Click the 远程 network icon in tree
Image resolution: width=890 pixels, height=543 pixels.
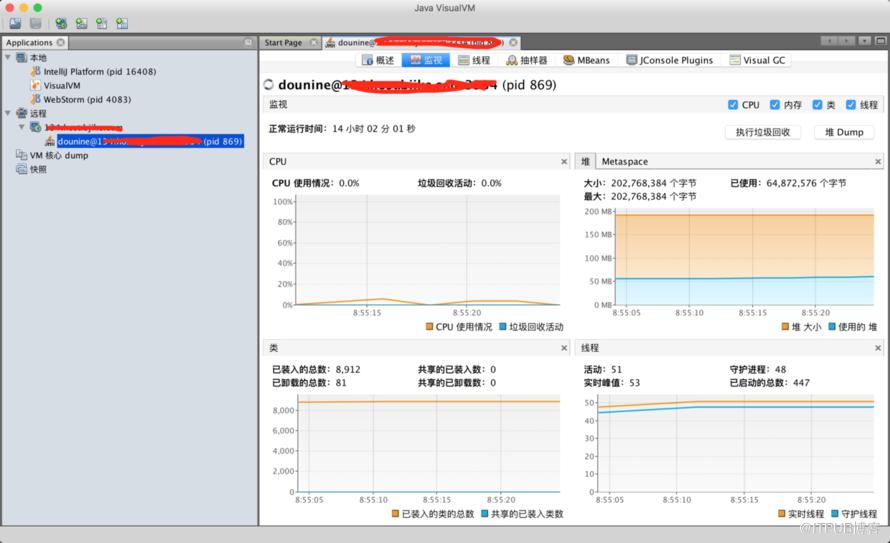coord(22,113)
